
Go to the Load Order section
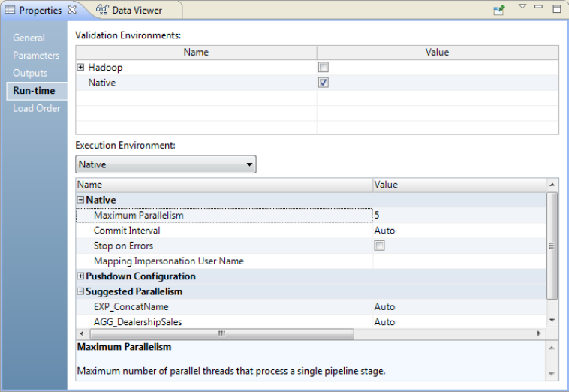pyautogui.click(x=37, y=108)
